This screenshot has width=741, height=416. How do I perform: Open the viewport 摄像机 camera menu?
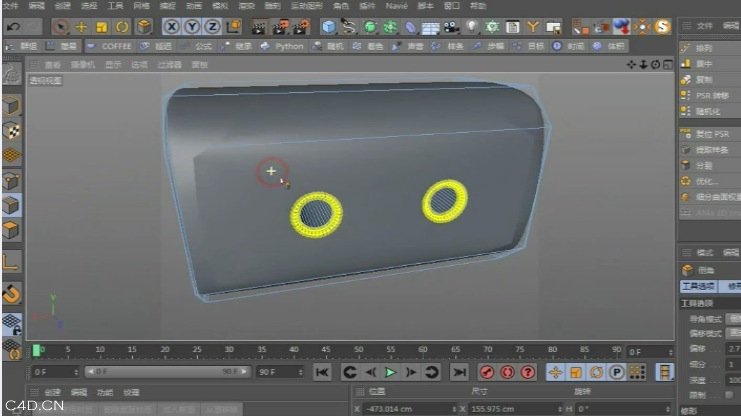[83, 65]
